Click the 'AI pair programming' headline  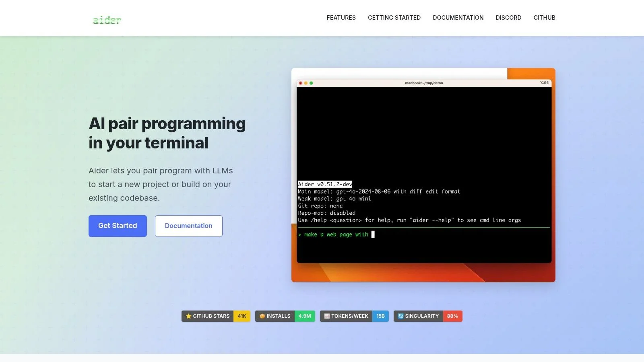pos(167,133)
